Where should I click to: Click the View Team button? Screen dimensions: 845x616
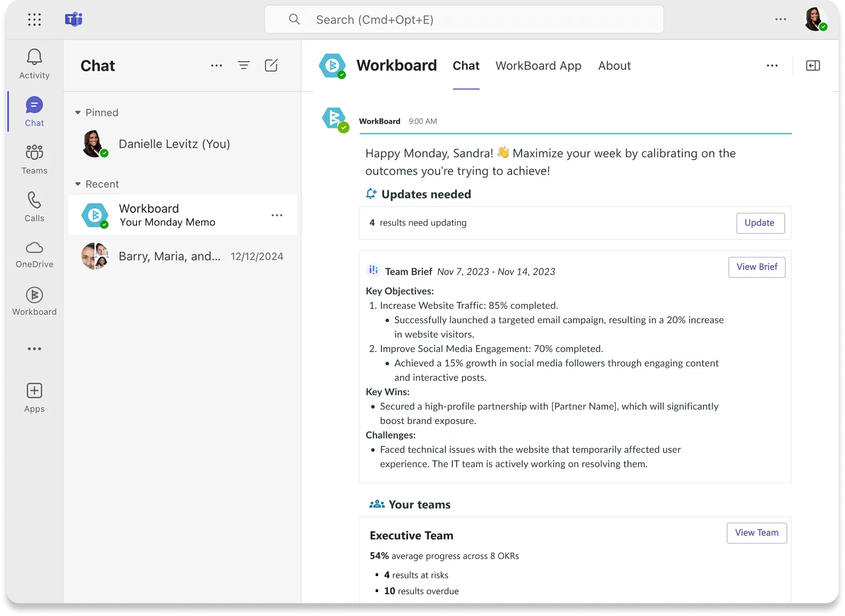coord(756,533)
